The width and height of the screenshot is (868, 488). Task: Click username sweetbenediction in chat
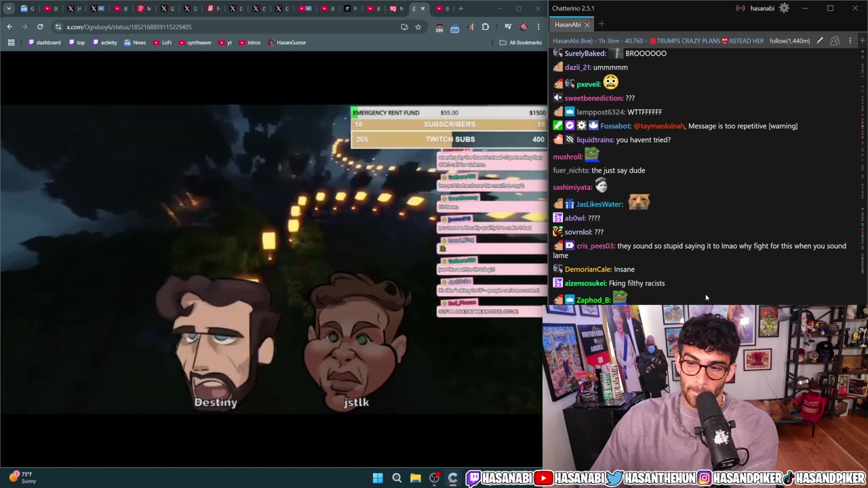click(593, 98)
